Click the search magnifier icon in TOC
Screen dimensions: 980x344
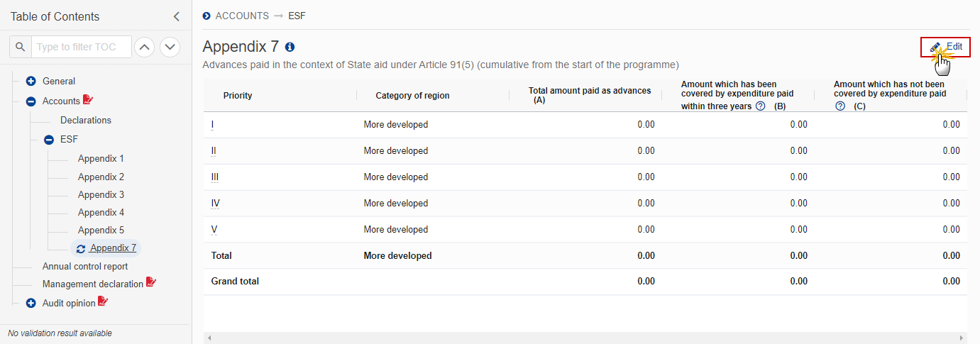(20, 47)
